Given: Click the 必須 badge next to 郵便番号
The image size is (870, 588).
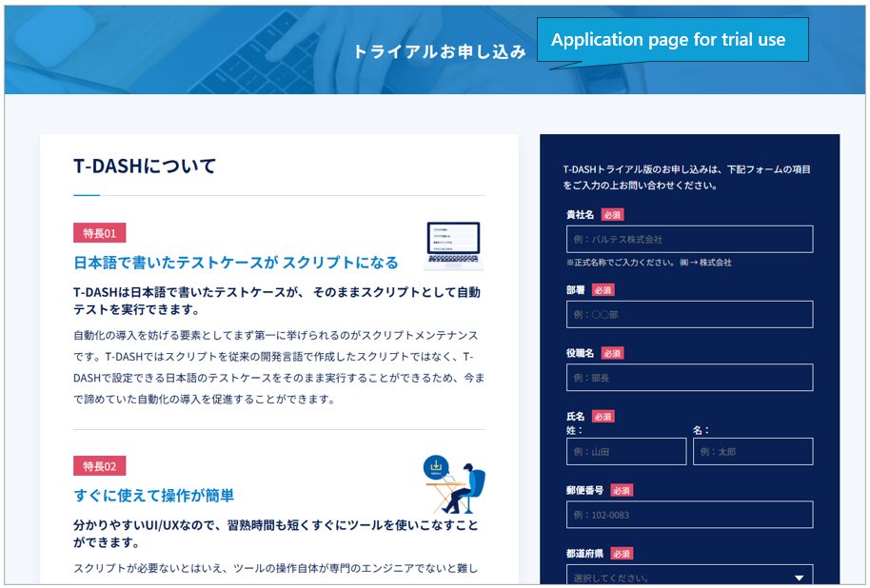Looking at the screenshot, I should click(622, 490).
